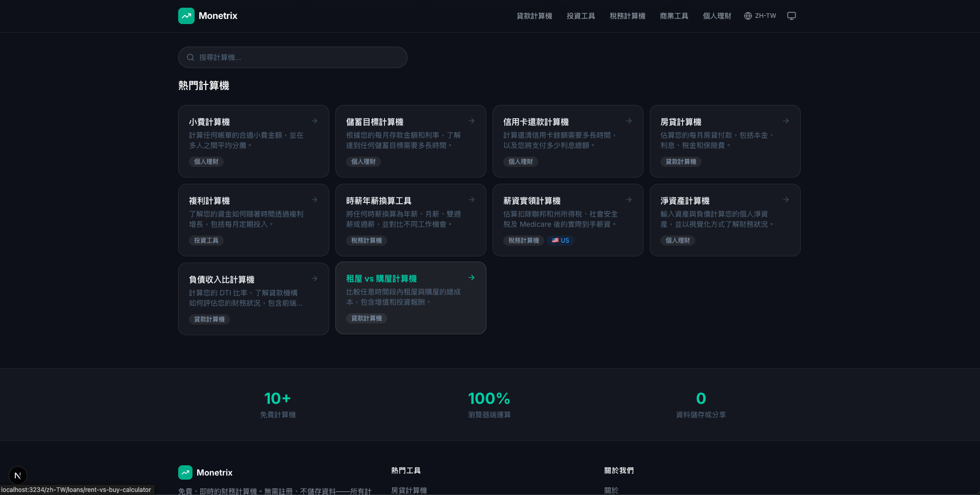Click arrow on 房貸計算機 card
Screen dimensions: 980x495
coord(786,121)
